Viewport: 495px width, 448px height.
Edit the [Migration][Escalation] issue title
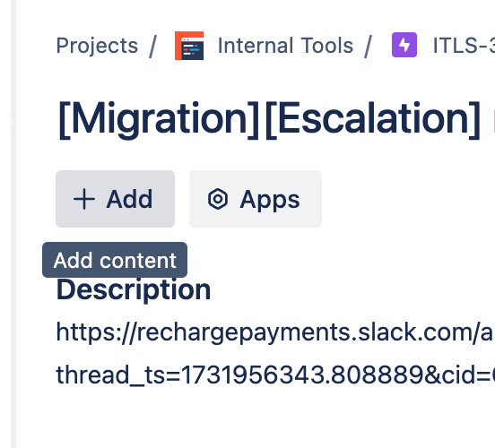coord(276,119)
